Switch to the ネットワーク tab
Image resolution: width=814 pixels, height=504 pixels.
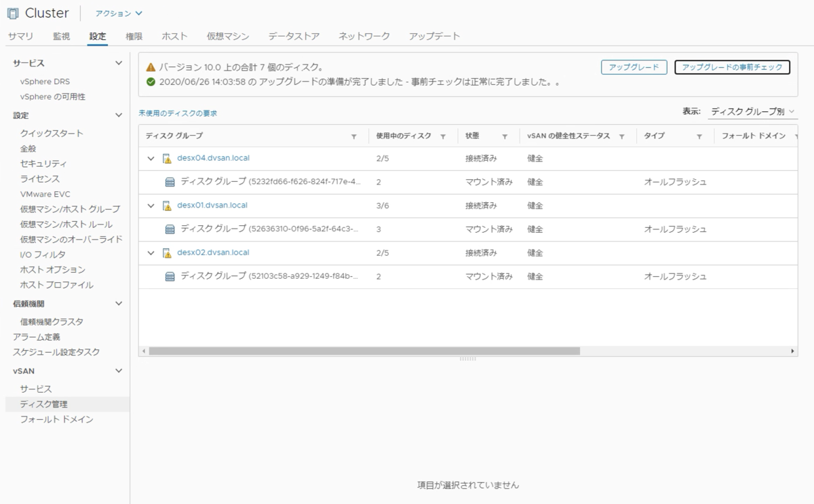(x=364, y=36)
